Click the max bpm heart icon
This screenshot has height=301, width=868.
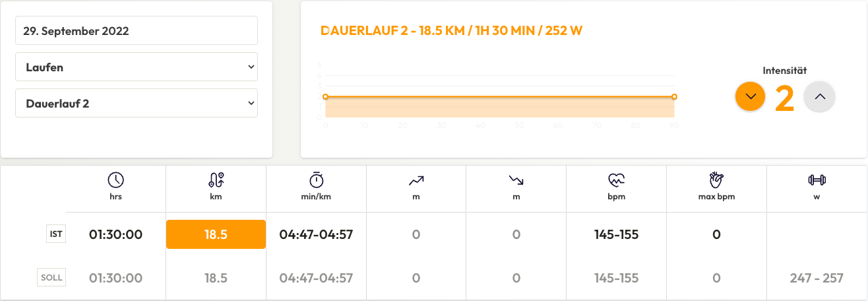tap(717, 180)
